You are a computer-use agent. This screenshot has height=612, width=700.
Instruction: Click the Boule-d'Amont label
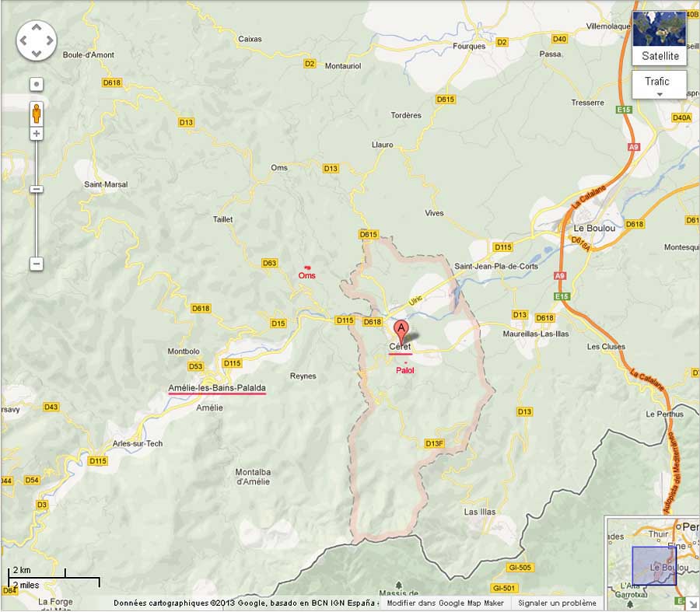(x=89, y=55)
